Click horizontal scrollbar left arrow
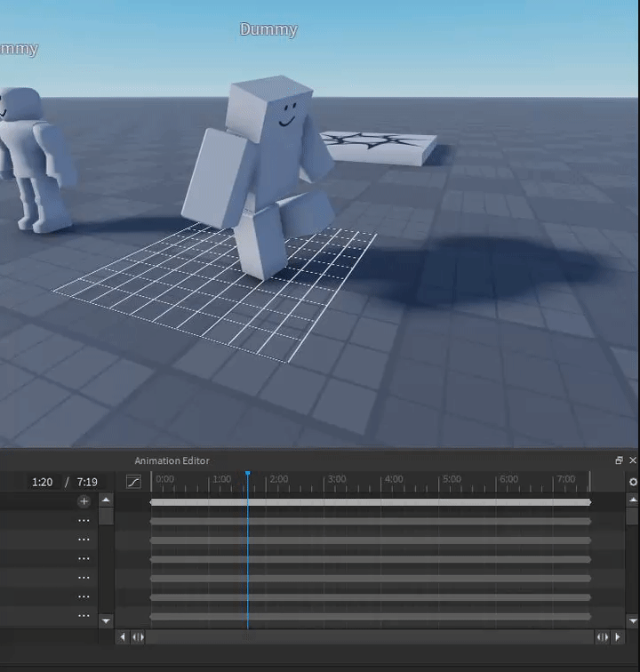This screenshot has width=640, height=672. point(123,637)
